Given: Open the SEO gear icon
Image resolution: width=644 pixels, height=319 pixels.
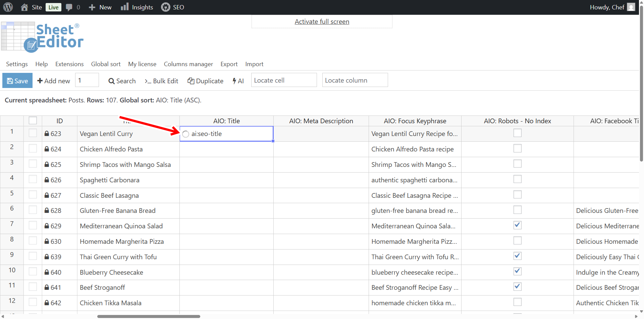Looking at the screenshot, I should (x=165, y=7).
